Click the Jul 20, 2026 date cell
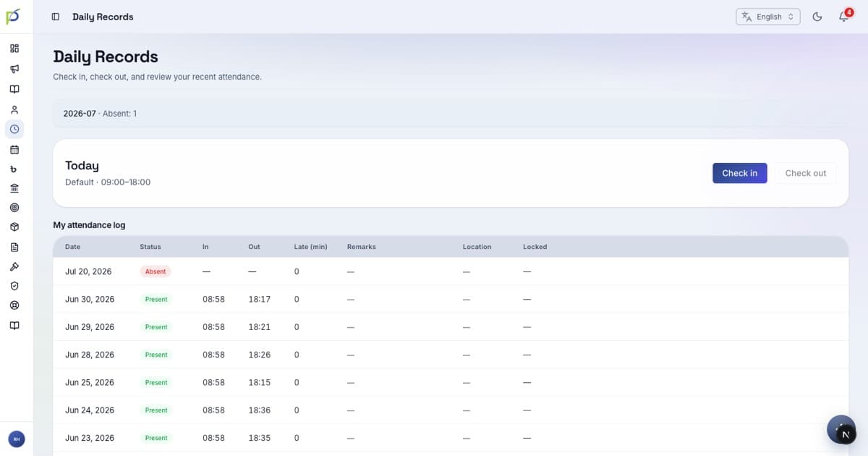Viewport: 868px width, 456px height. click(x=88, y=271)
